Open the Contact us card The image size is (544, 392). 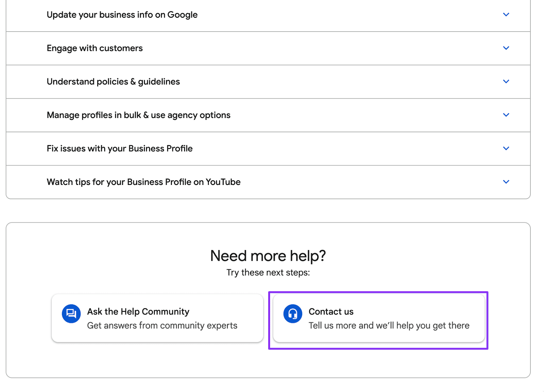click(378, 318)
